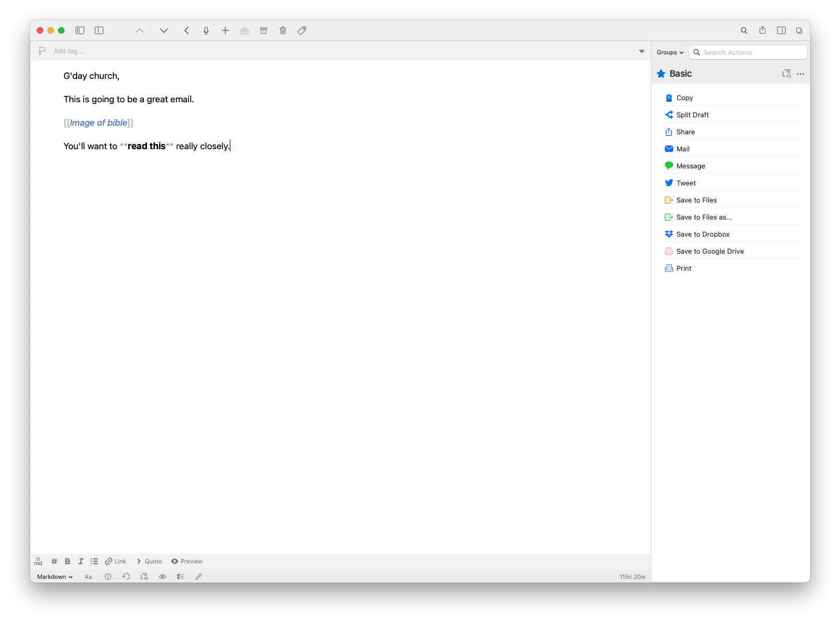840x622 pixels.
Task: Open the tag icon in top toolbar
Action: (302, 30)
